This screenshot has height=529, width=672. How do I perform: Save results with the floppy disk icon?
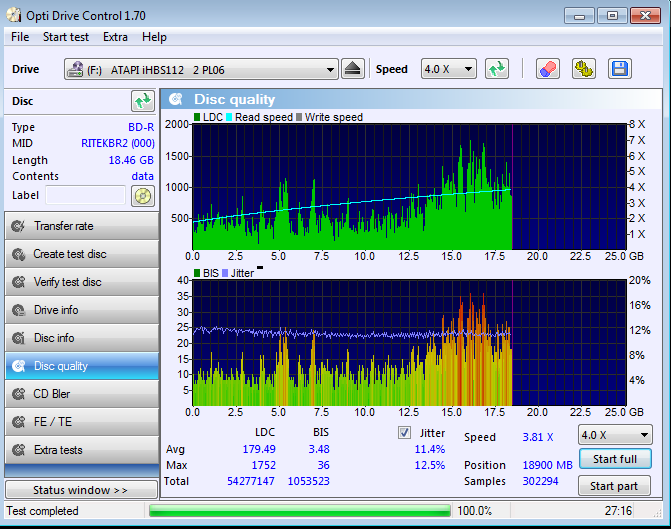pos(620,69)
